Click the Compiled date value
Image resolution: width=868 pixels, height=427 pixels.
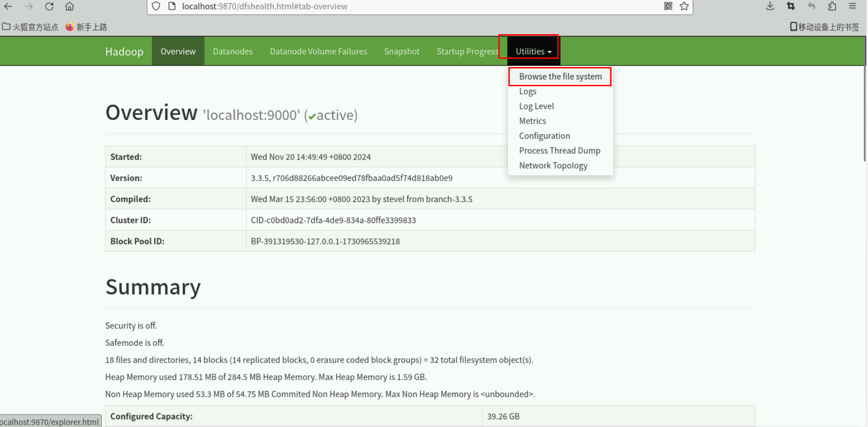click(x=361, y=199)
